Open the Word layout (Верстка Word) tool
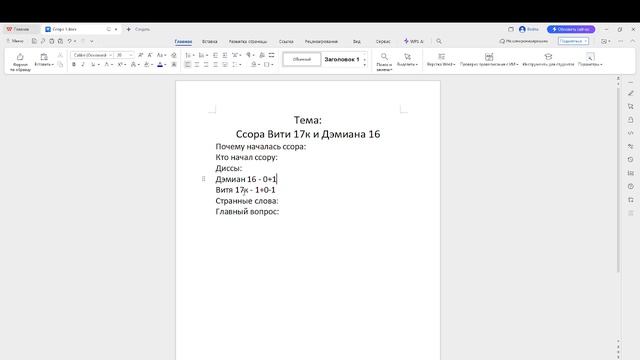The width and height of the screenshot is (640, 360). [441, 57]
